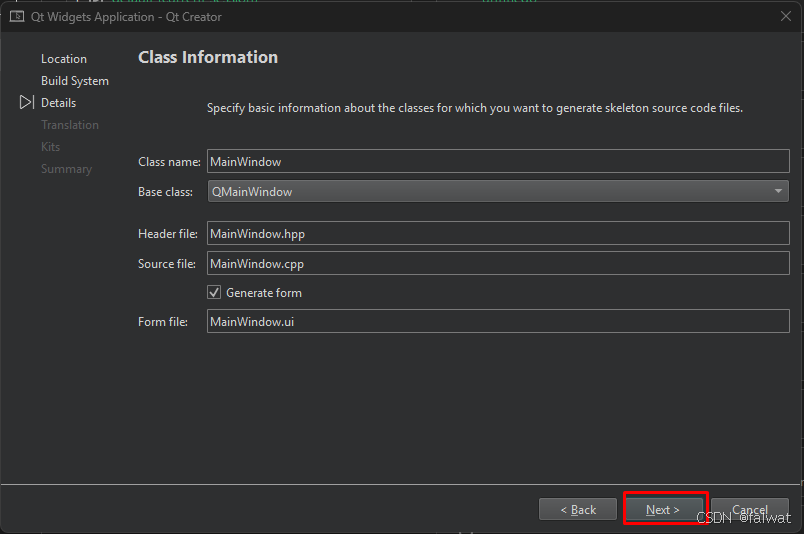804x534 pixels.
Task: Click the Class name label
Action: (x=169, y=162)
